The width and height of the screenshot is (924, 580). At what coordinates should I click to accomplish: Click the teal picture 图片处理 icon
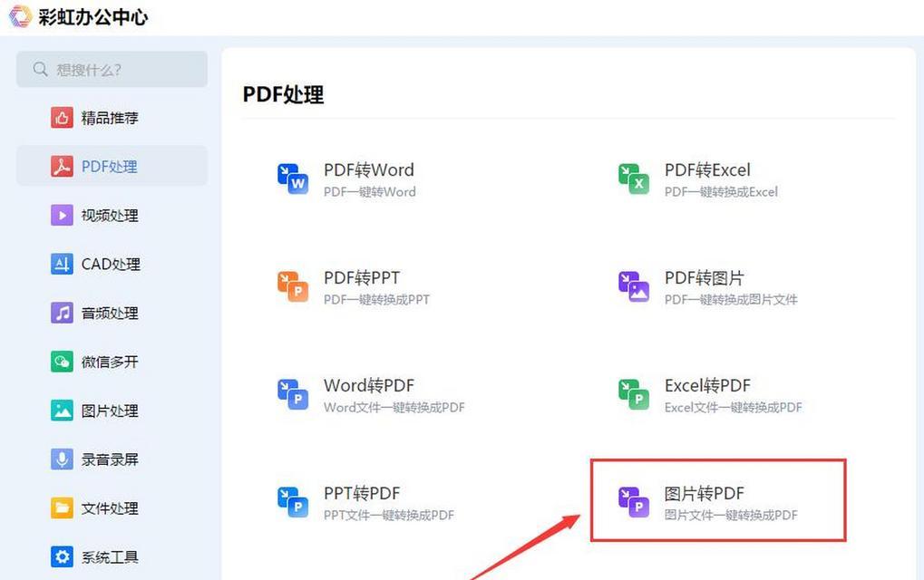coord(62,411)
